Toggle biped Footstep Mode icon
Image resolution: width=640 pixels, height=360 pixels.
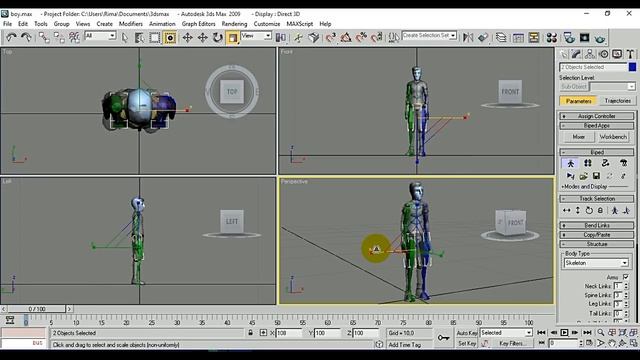588,164
